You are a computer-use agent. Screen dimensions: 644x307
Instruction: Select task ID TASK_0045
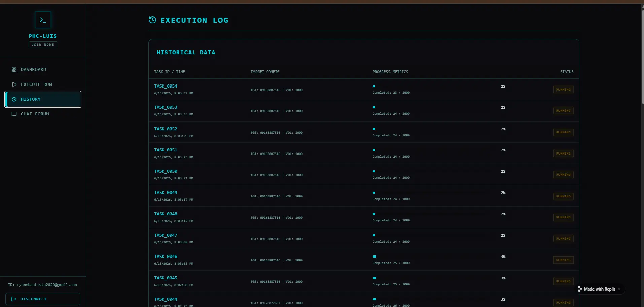166,278
